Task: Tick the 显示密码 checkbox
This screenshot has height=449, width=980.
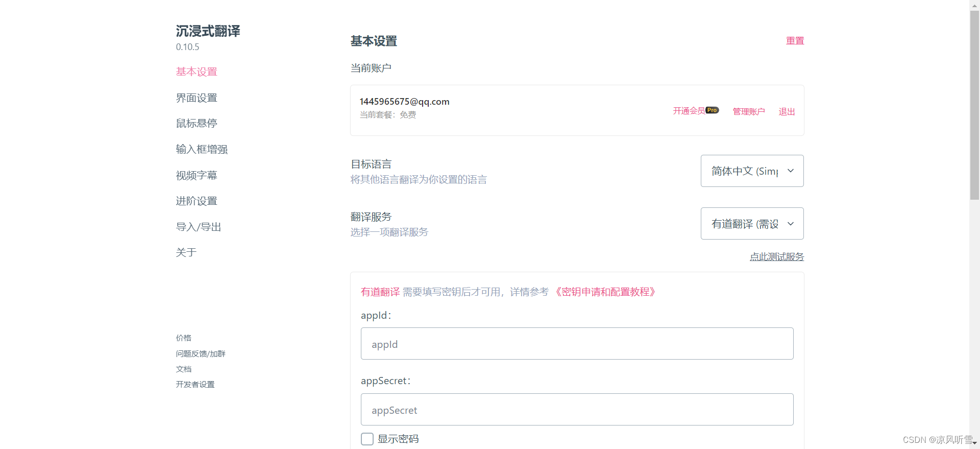Action: coord(367,439)
